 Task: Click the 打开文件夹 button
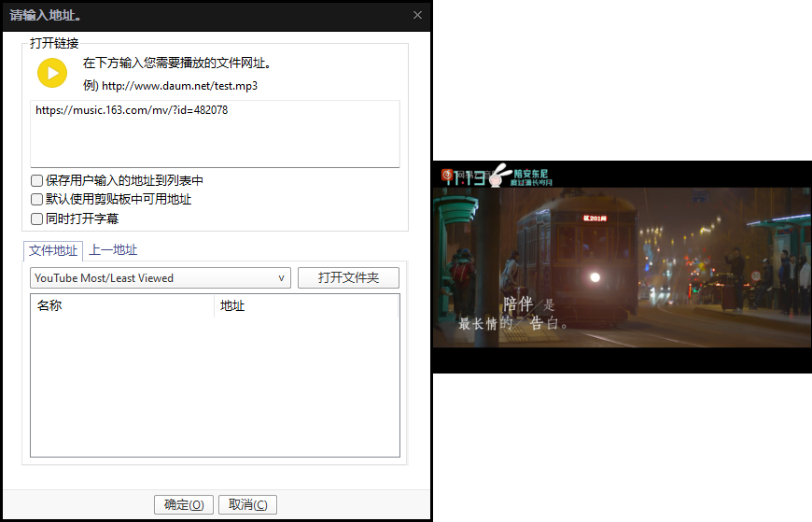348,278
